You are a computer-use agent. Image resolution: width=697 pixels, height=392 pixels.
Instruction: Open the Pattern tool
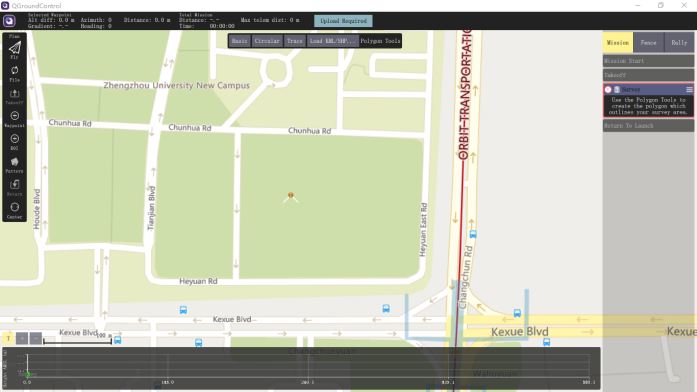[14, 165]
